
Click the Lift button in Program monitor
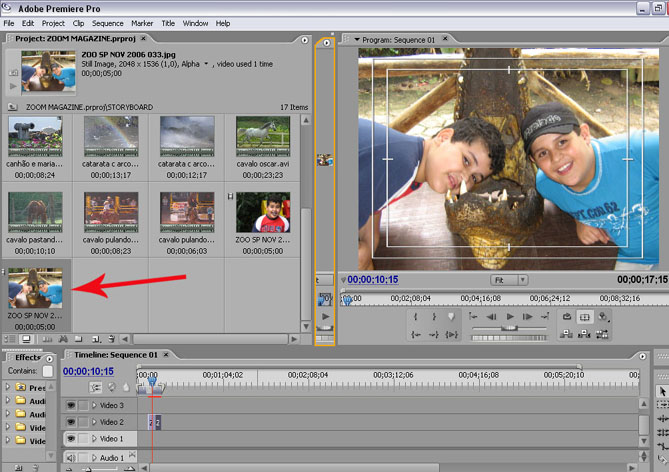tap(567, 334)
